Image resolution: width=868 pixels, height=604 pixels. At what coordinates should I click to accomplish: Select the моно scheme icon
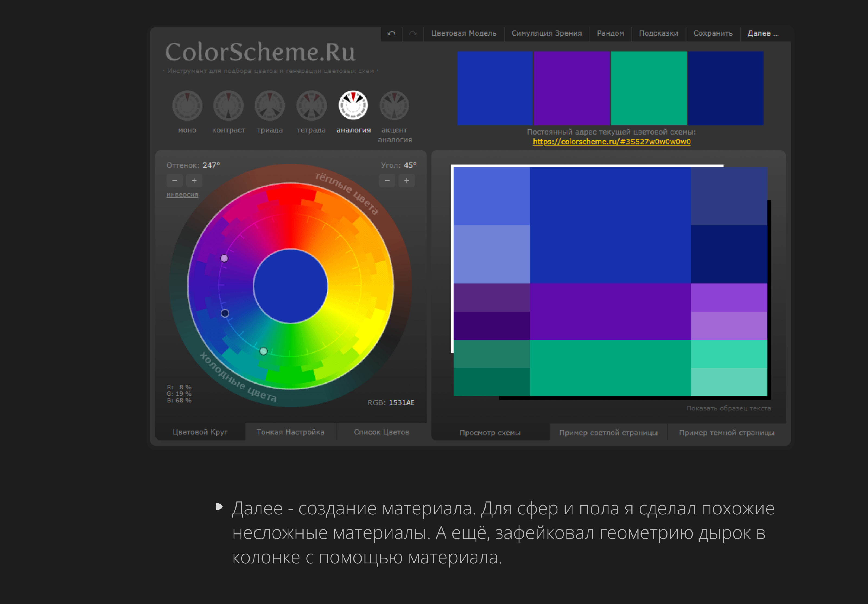[x=187, y=106]
